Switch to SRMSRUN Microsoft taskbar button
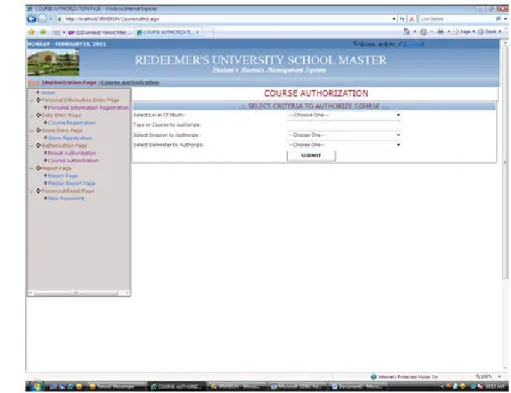Screen dimensions: 511x393 click(237, 387)
